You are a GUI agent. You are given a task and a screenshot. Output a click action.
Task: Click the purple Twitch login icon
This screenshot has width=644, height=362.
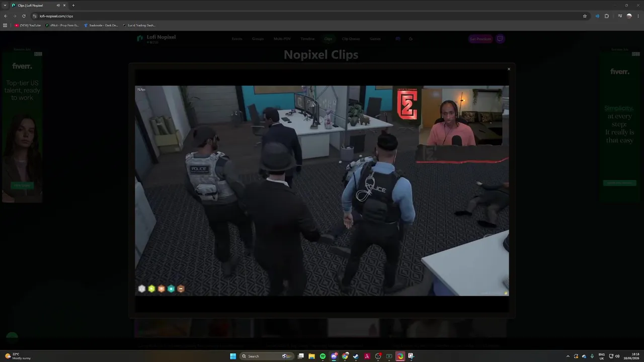[500, 39]
